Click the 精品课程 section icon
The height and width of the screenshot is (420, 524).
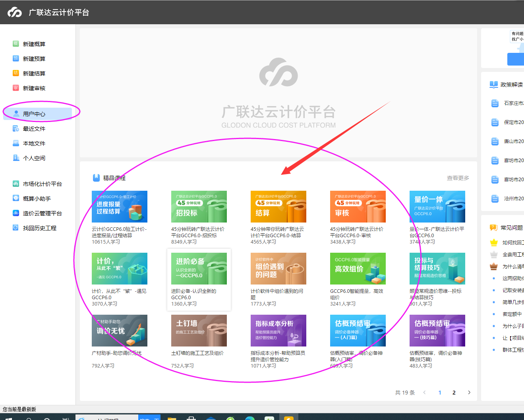click(96, 178)
